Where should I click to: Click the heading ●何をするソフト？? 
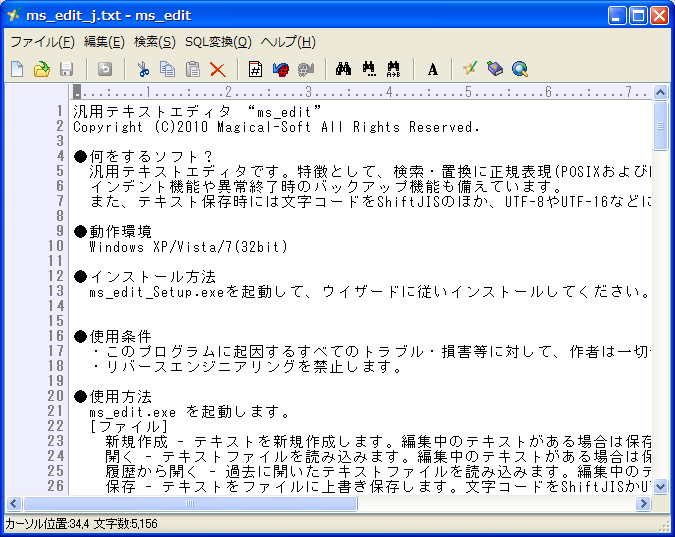tap(143, 156)
